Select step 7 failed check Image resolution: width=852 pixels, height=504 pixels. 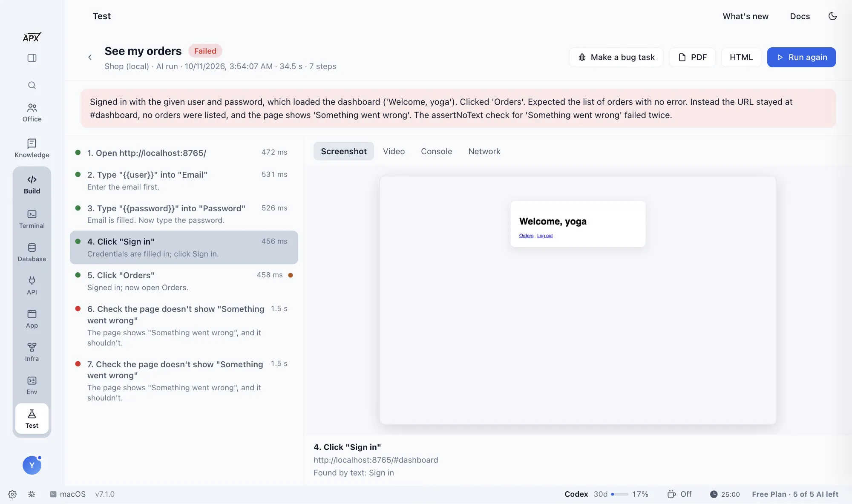[x=184, y=380]
